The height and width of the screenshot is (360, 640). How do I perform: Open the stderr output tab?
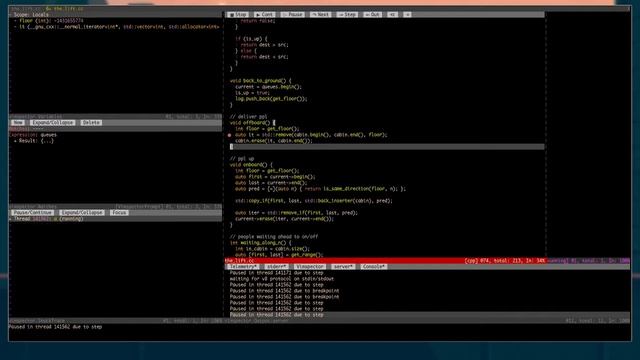click(x=276, y=267)
